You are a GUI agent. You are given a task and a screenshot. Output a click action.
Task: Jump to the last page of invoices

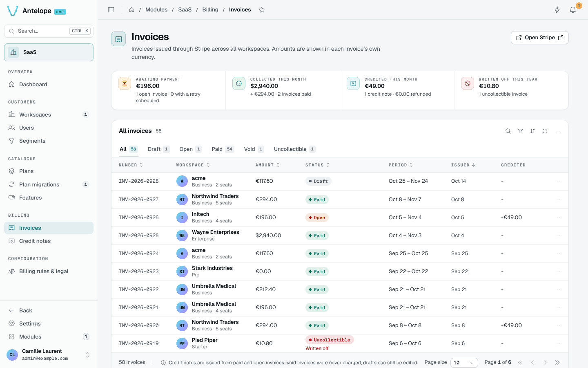(557, 363)
